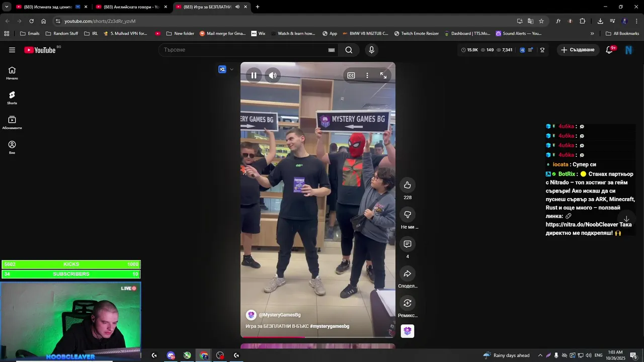Click the vidIQ trophy icon in header
Image resolution: width=644 pixels, height=362 pixels.
pos(542,50)
